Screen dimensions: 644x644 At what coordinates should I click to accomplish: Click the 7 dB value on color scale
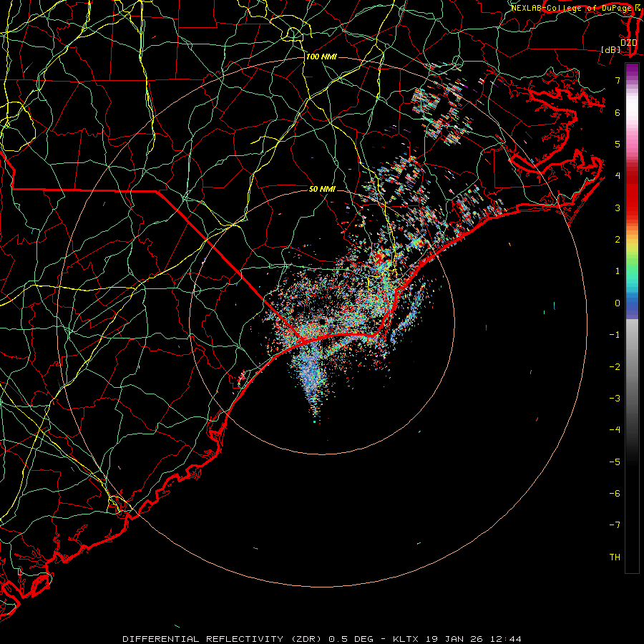618,80
